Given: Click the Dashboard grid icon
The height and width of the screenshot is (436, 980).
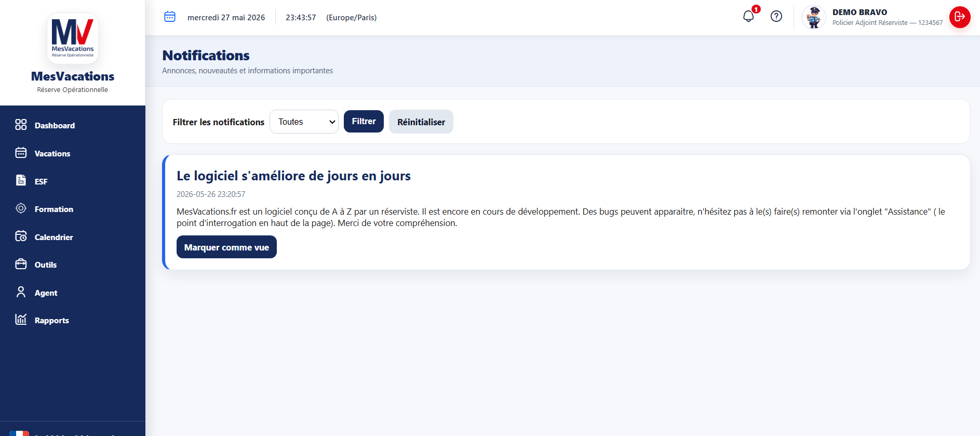Looking at the screenshot, I should click(21, 125).
